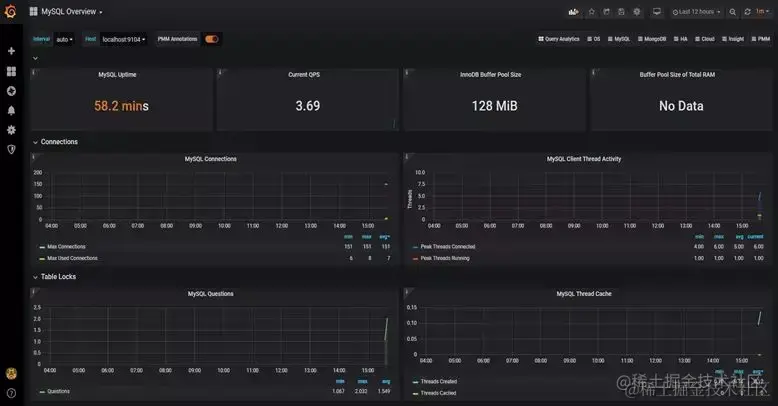Open the 1m refresh interval dropdown
Screen dimensions: 778x406
762,12
